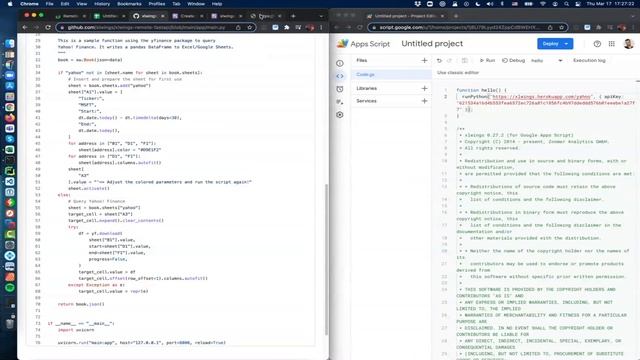Open the Editor icon in Apps Script sidebar
The width and height of the screenshot is (640, 360).
point(340,76)
